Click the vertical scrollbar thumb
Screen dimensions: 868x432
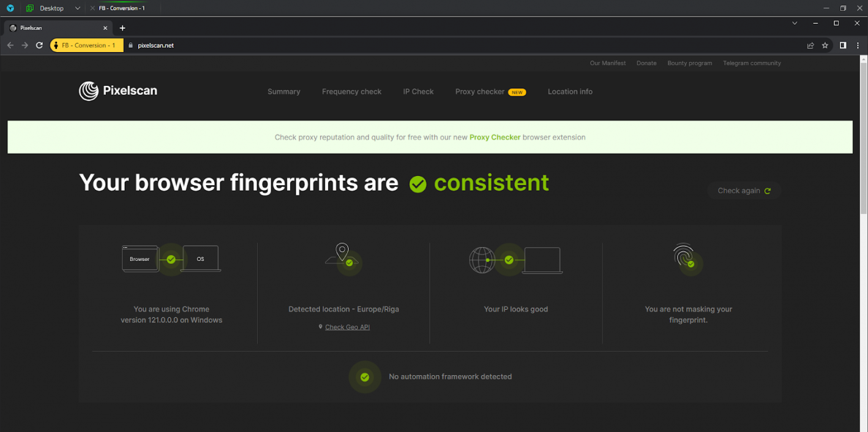click(864, 138)
